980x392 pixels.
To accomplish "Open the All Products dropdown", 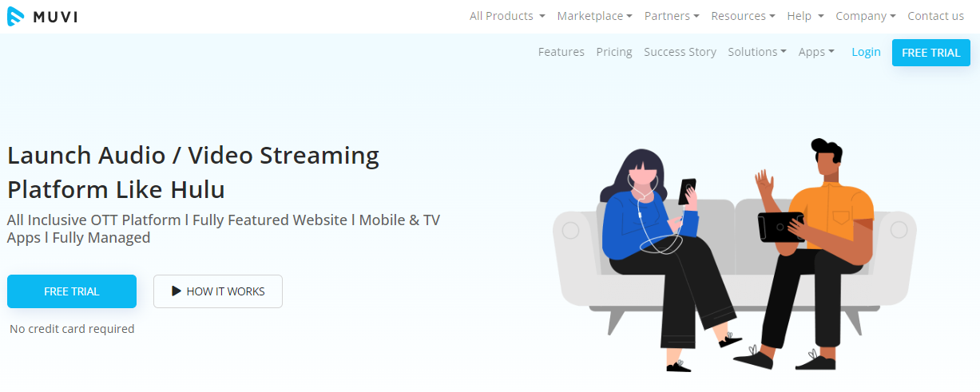I will click(507, 16).
